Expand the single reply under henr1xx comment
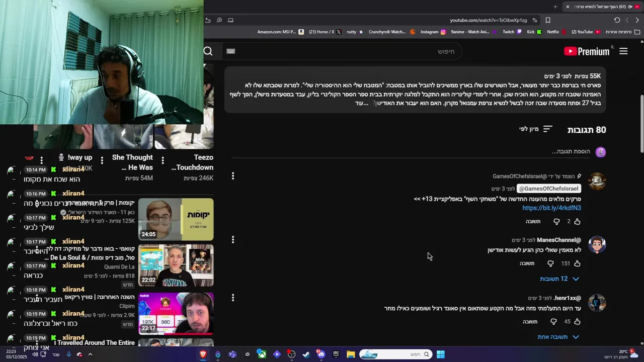Screen dimensions: 644x362 558,337
